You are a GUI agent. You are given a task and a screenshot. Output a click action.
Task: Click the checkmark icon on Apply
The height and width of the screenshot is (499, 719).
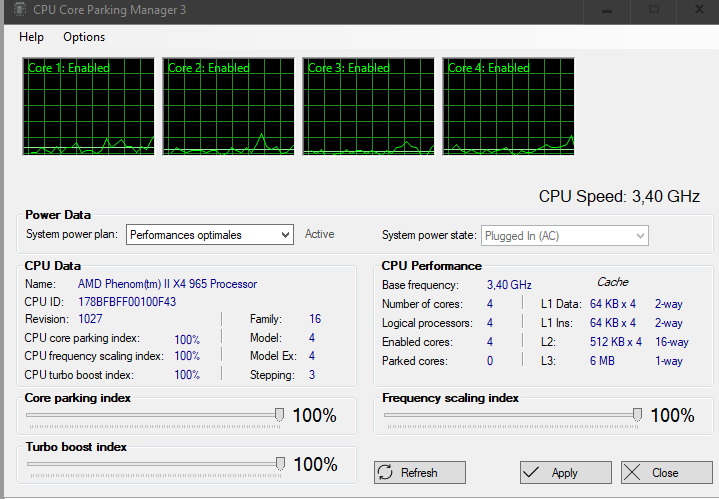534,473
